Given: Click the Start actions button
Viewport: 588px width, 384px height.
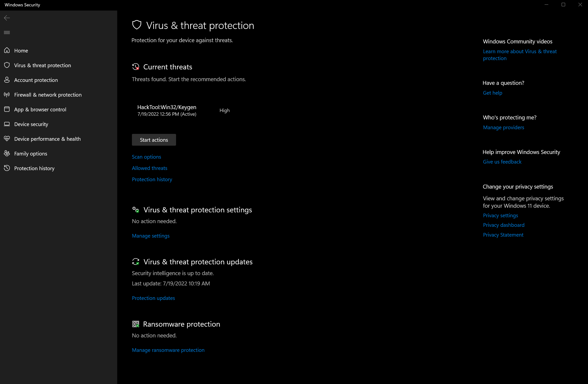Looking at the screenshot, I should tap(154, 140).
